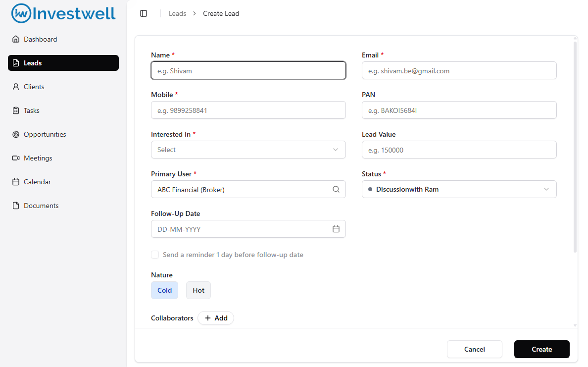Click the Interested In chevron arrow
Screen dimensions: 588x367
[x=336, y=150]
